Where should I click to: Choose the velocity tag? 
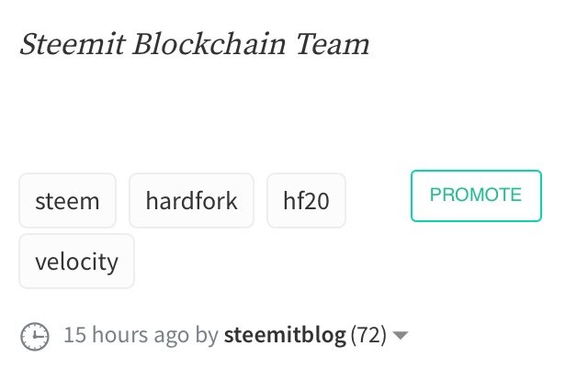pos(76,262)
